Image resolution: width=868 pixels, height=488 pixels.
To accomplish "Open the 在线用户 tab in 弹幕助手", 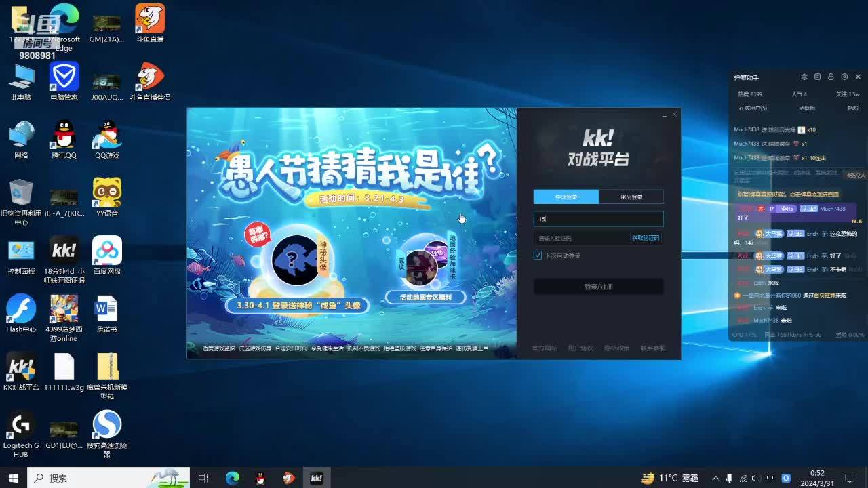I will (753, 108).
